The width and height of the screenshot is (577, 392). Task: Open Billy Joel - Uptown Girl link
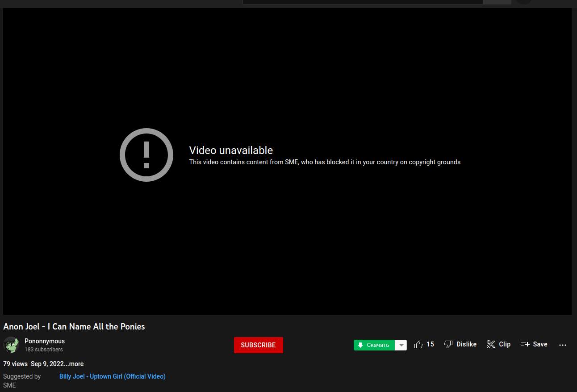pos(112,376)
